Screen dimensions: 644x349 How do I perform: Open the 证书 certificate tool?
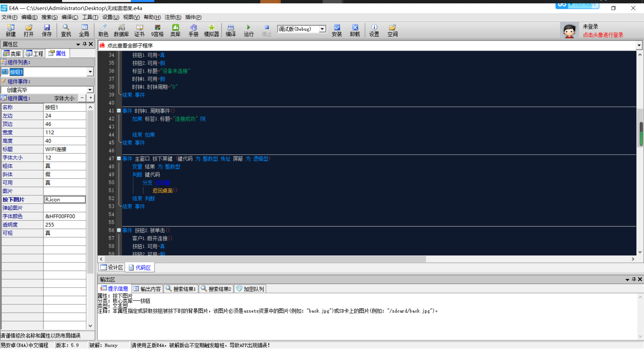139,30
